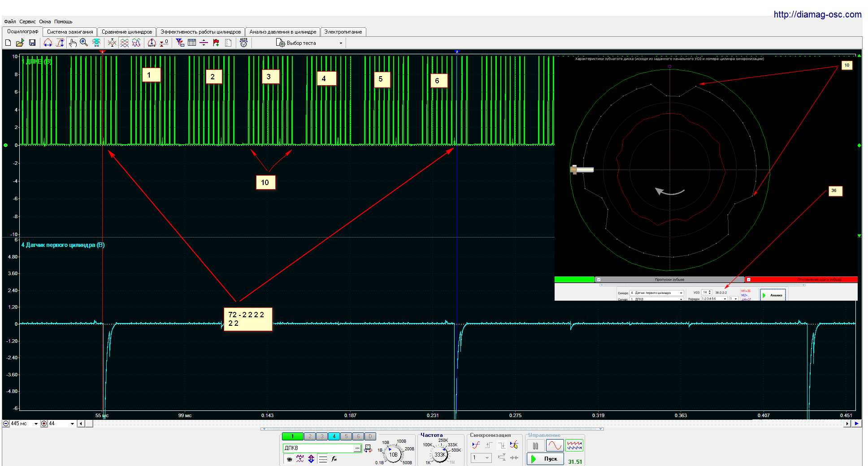868x466 pixels.
Task: Toggle the channel eye visibility icon
Action: coord(290,459)
